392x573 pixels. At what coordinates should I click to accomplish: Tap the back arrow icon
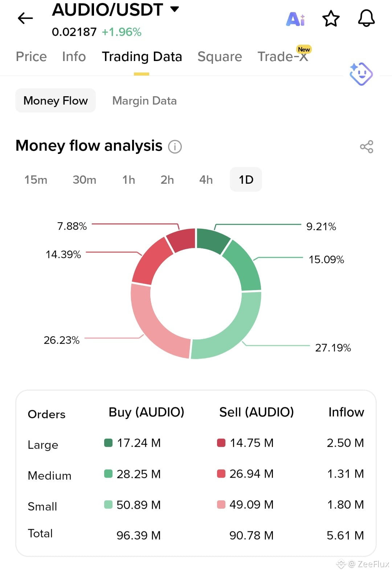pyautogui.click(x=25, y=18)
